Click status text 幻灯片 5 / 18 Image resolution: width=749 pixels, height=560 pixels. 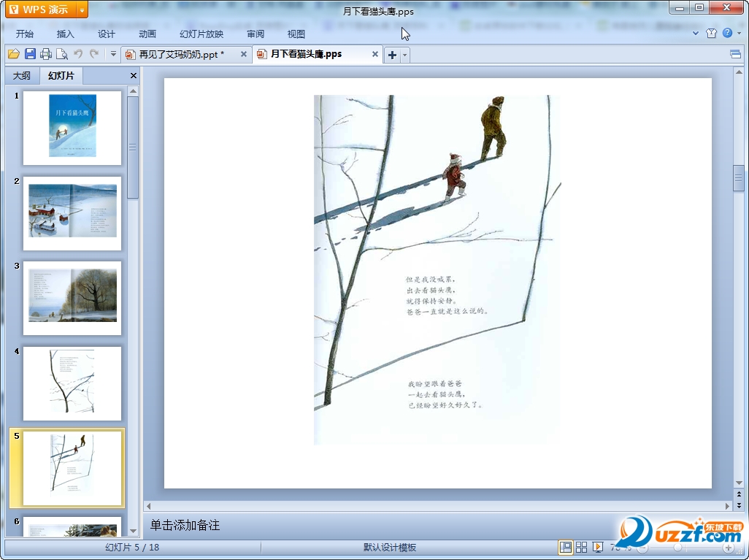(x=132, y=547)
